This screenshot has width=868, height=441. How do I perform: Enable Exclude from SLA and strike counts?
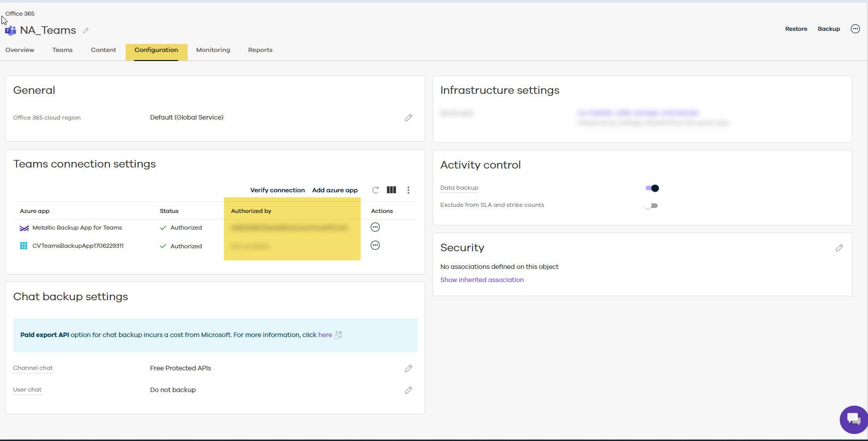(651, 205)
